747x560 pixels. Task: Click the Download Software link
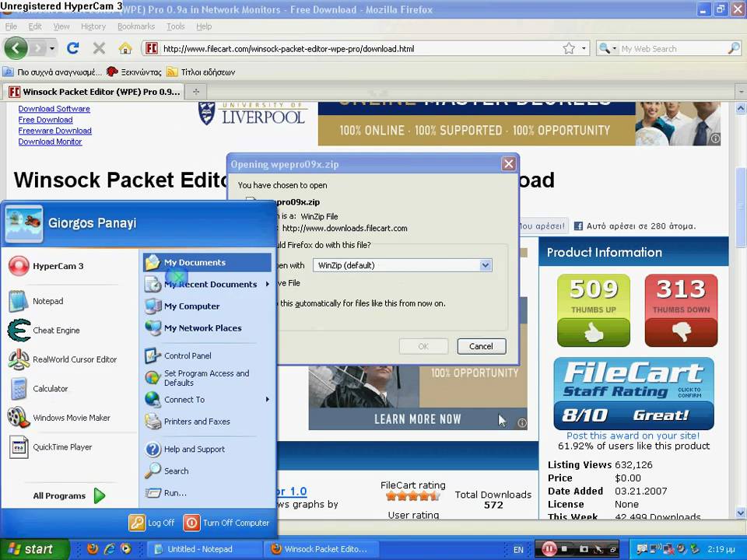54,109
